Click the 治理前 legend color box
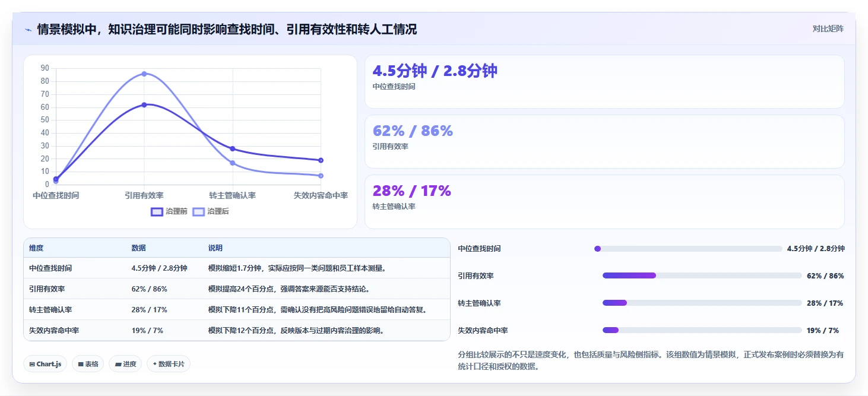The width and height of the screenshot is (868, 396). coord(157,211)
